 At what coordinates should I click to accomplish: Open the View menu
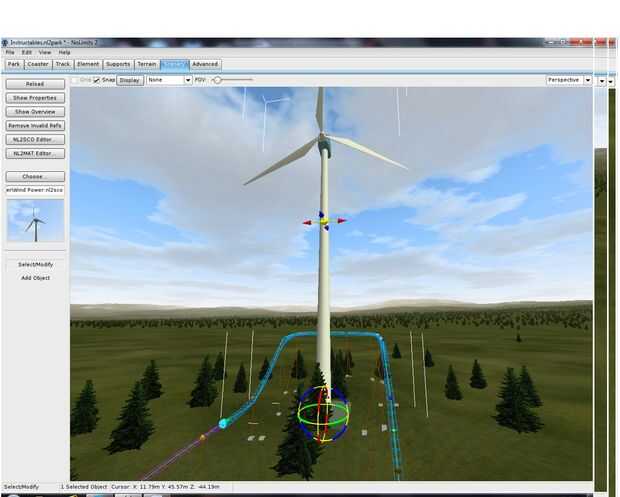pos(45,52)
